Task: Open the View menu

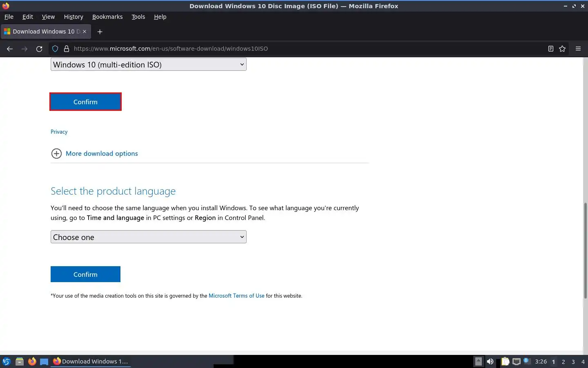Action: (x=48, y=17)
